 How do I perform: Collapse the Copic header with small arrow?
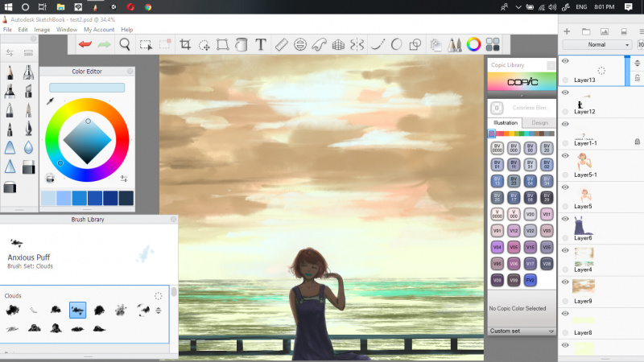[x=522, y=95]
